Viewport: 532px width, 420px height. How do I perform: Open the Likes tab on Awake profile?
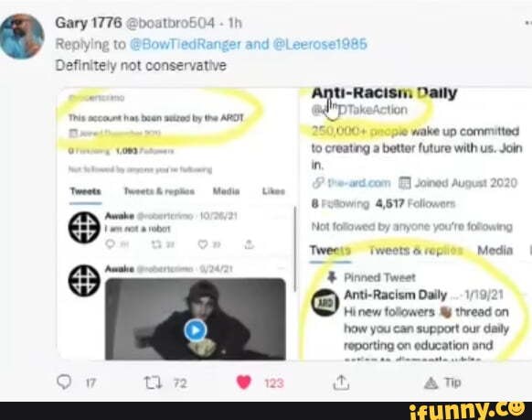(x=273, y=191)
